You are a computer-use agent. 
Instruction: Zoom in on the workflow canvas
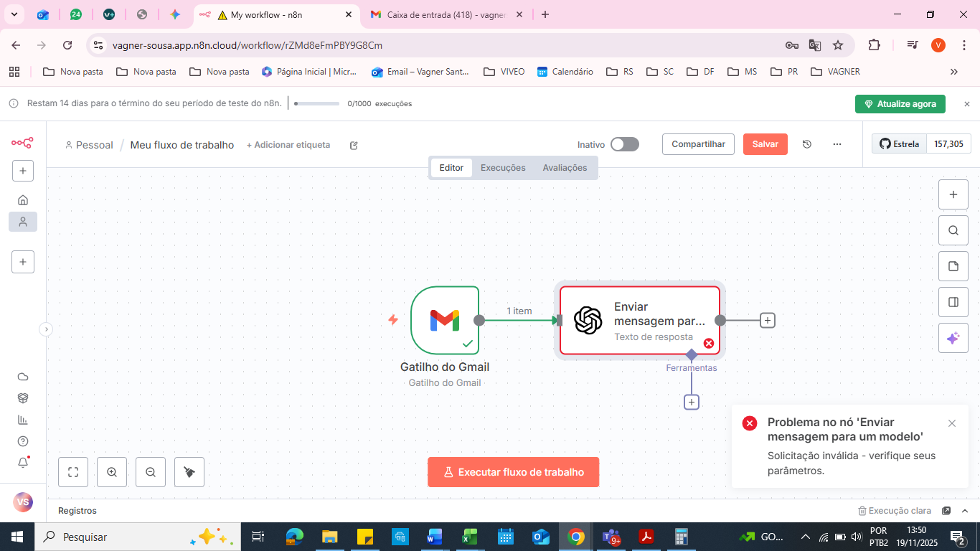(112, 472)
